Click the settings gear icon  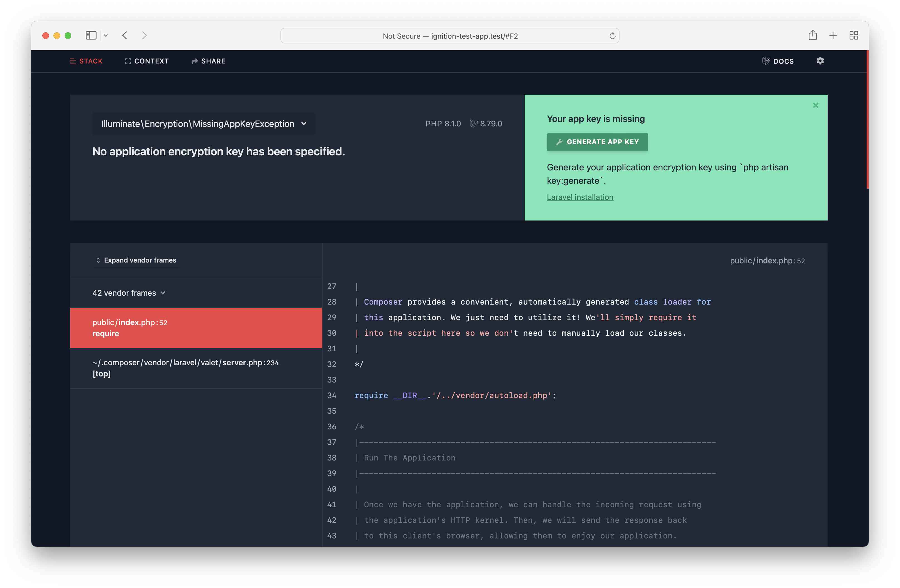click(x=821, y=60)
